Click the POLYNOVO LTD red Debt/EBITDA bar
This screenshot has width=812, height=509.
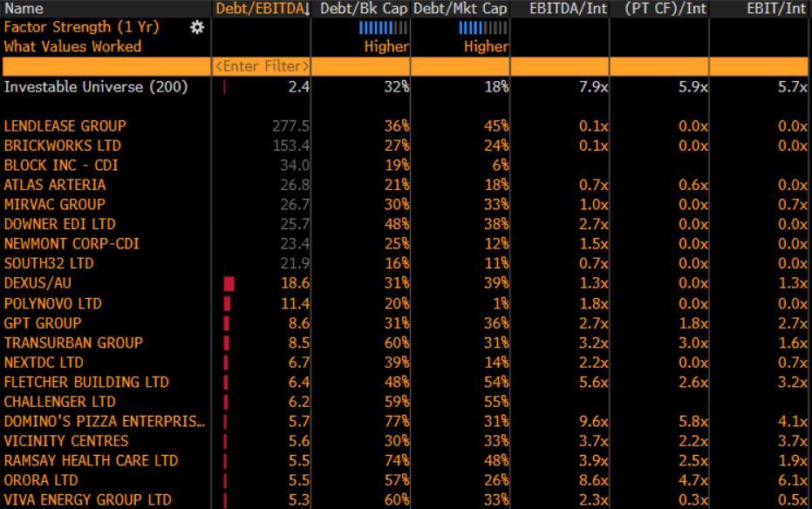228,303
